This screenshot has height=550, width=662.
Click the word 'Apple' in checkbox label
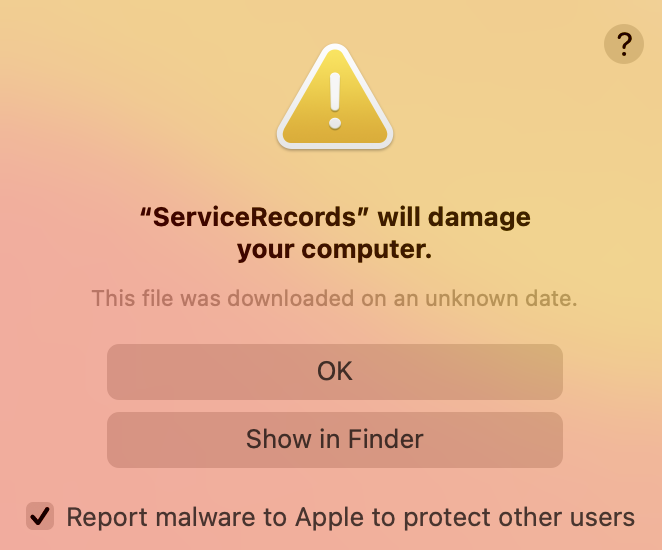pos(324,517)
